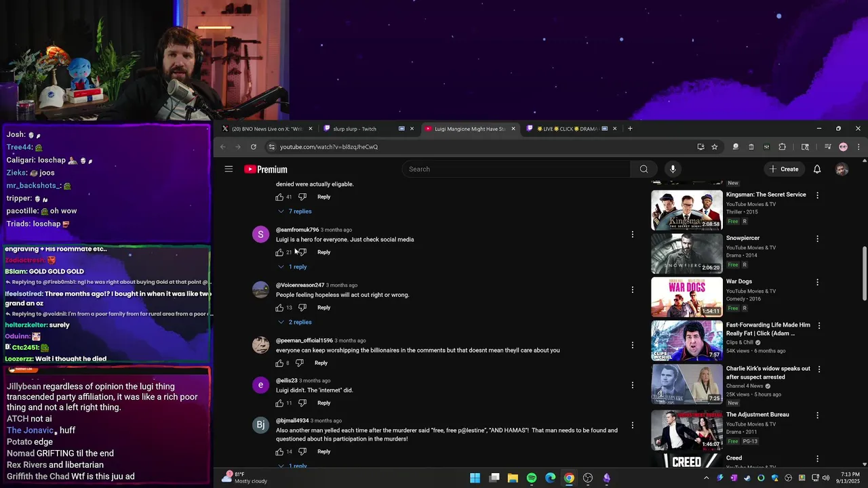This screenshot has width=868, height=488.
Task: View site information in address bar
Action: (272, 146)
